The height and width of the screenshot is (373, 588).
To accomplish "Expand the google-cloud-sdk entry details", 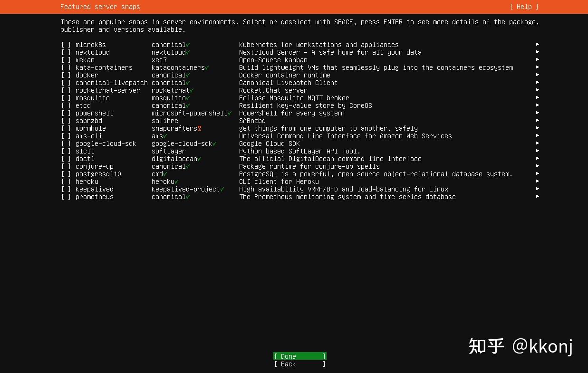I will [537, 143].
